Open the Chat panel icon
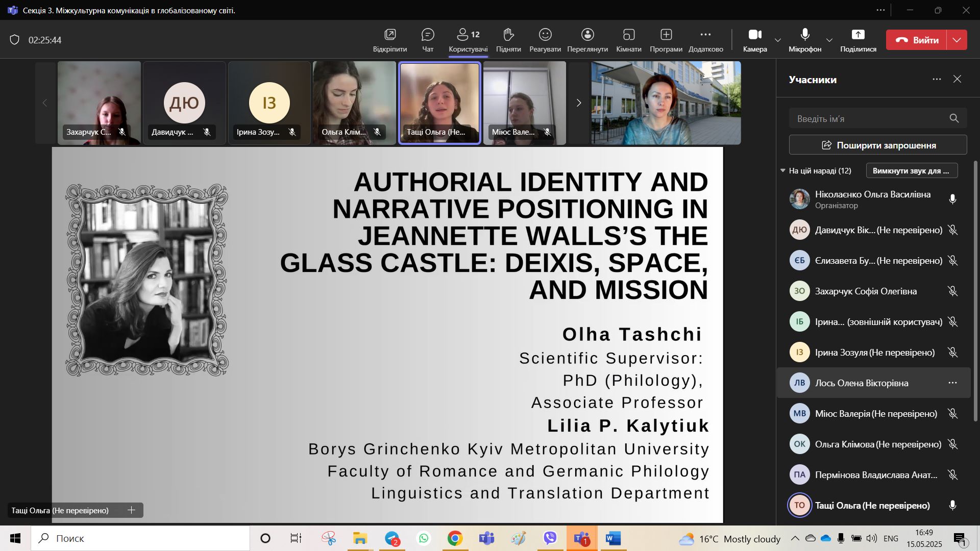The height and width of the screenshot is (551, 980). coord(427,35)
